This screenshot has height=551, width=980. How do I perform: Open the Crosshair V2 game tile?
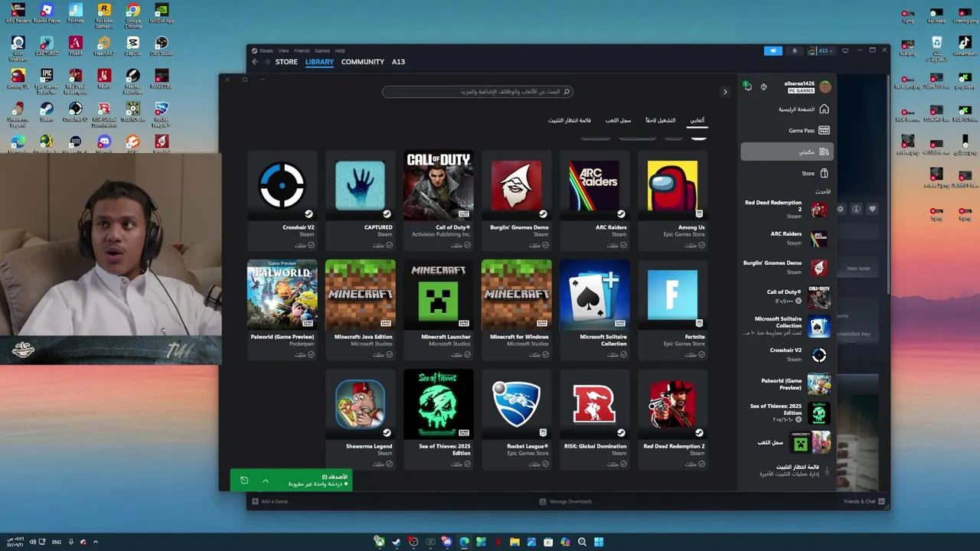(282, 201)
